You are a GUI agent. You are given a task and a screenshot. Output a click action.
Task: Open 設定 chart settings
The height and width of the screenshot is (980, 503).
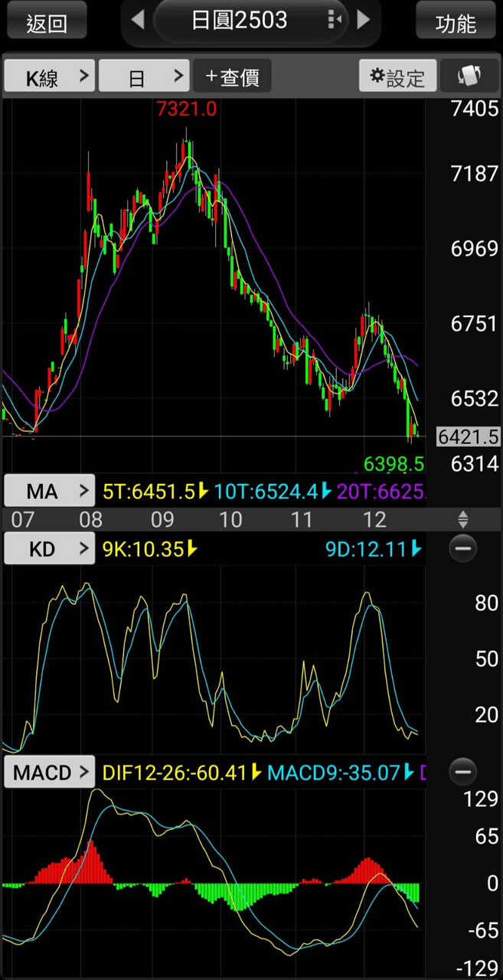(x=397, y=76)
